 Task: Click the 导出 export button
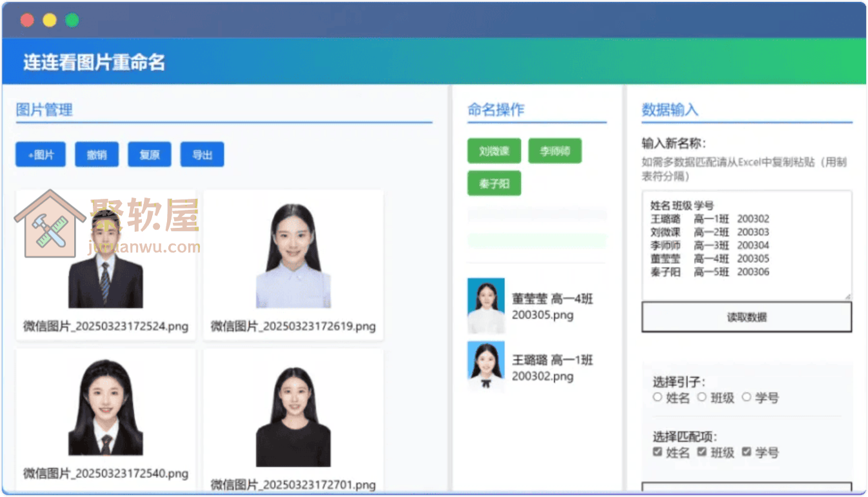[202, 154]
